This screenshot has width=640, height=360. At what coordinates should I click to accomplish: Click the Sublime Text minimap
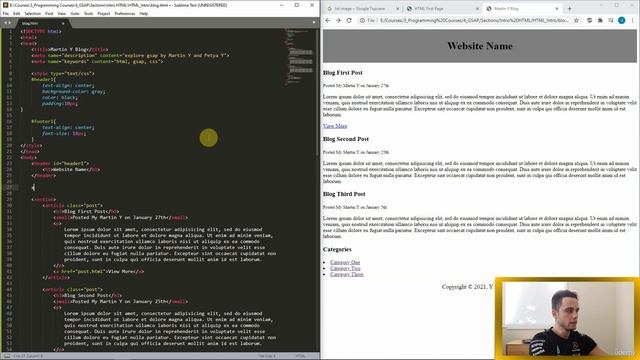[x=299, y=57]
